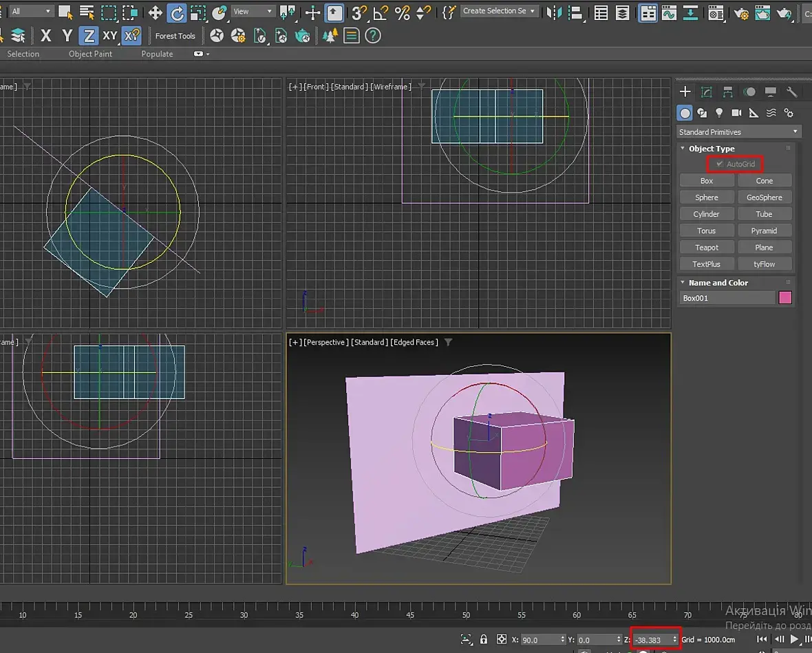Image resolution: width=812 pixels, height=653 pixels.
Task: Open the Modify panel tab
Action: [707, 92]
